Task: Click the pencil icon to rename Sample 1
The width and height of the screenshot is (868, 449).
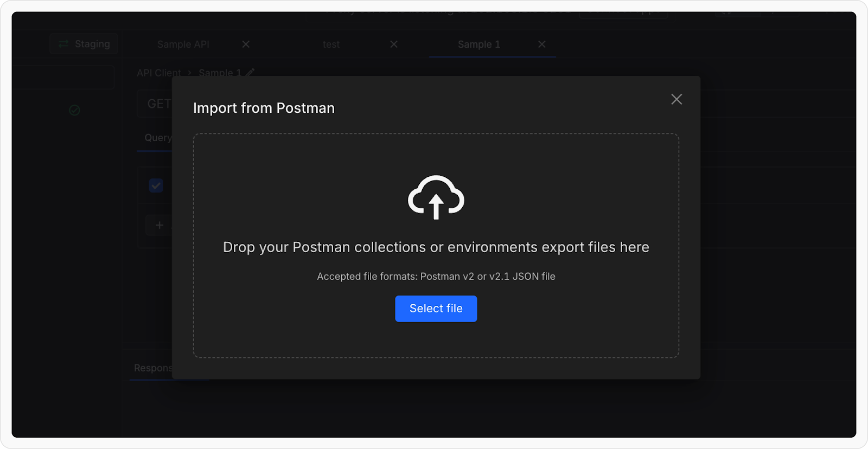Action: (x=250, y=72)
